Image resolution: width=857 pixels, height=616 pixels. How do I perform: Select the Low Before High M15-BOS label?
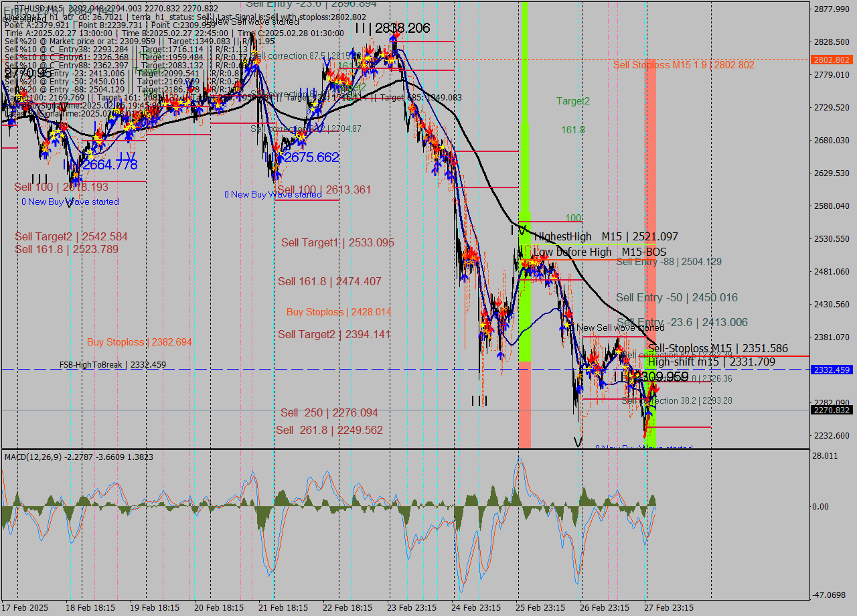(599, 252)
